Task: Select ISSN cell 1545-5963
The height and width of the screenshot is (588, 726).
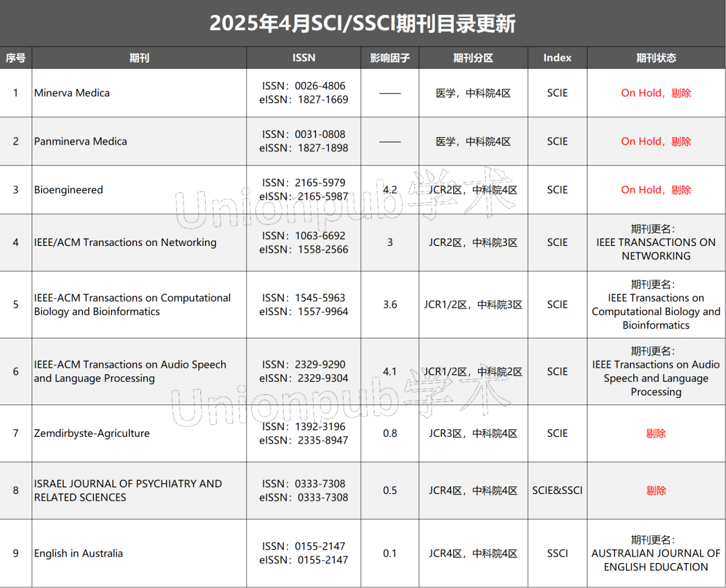Action: pos(304,304)
